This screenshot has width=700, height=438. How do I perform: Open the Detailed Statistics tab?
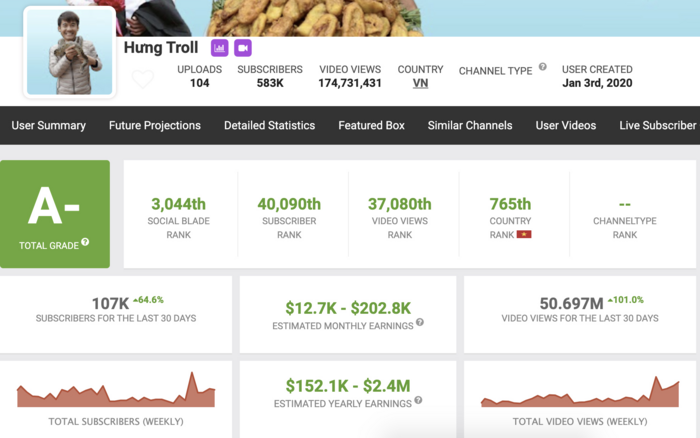click(x=269, y=125)
